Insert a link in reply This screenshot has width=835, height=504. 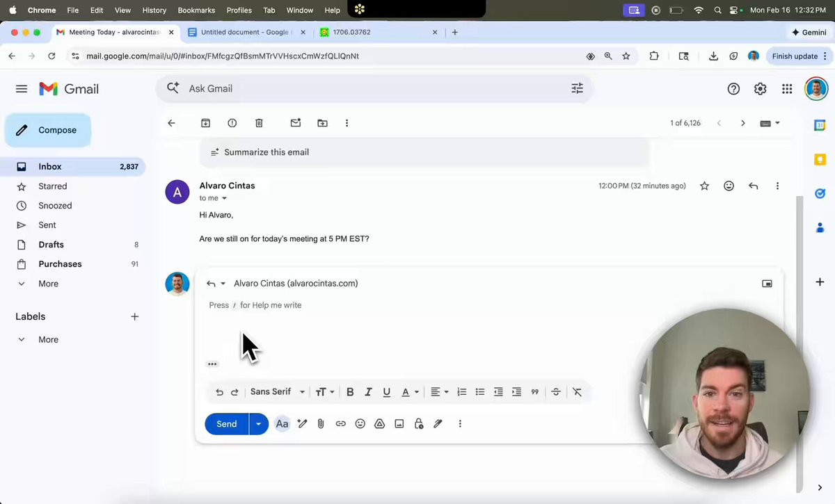pos(340,424)
